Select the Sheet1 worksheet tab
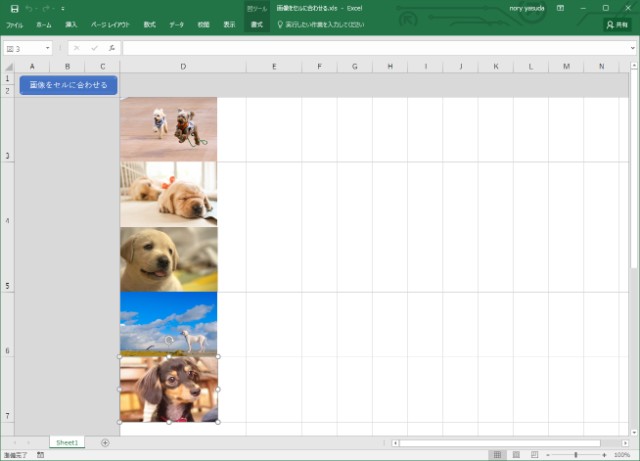The image size is (640, 461). click(x=67, y=442)
